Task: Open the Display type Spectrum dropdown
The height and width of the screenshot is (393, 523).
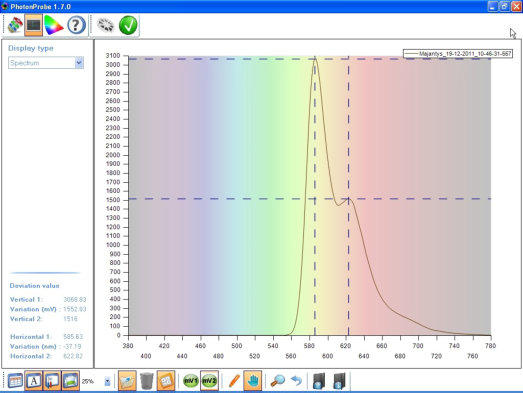Action: point(46,63)
